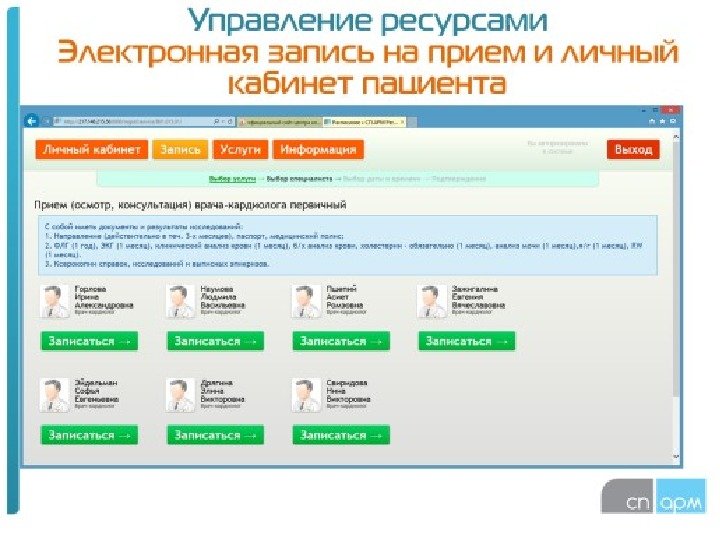Follow the Выбор услуги breadcrumb link
Image resolution: width=720 pixels, height=540 pixels.
coord(232,179)
